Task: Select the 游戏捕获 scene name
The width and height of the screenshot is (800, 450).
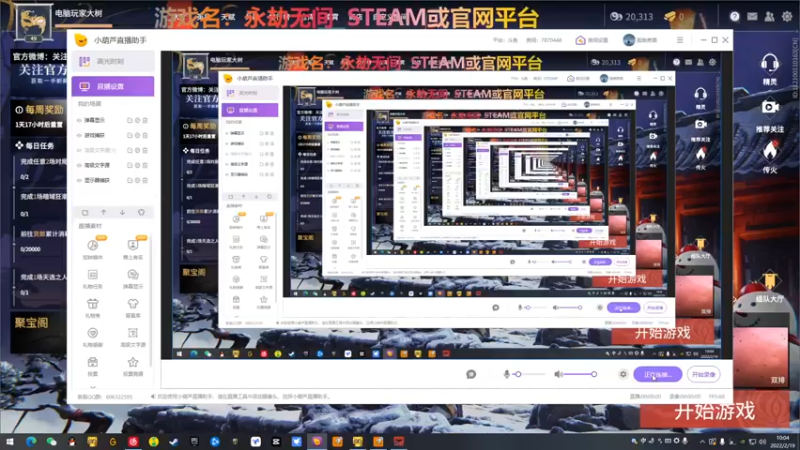Action: (94, 135)
